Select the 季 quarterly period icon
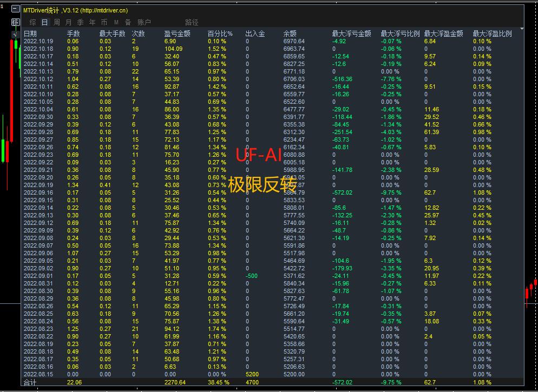Viewport: 538px width, 392px height. click(x=79, y=22)
